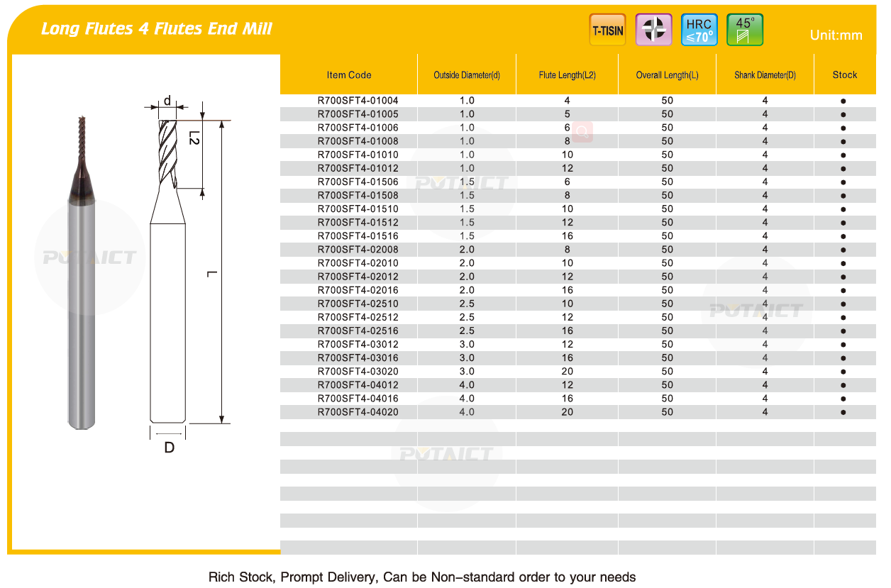Click the Shank Diameter(D) column header
The height and width of the screenshot is (588, 891).
(765, 75)
